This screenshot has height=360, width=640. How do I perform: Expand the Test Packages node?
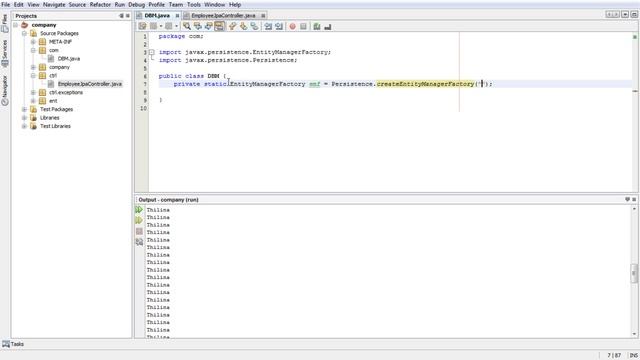[24, 109]
